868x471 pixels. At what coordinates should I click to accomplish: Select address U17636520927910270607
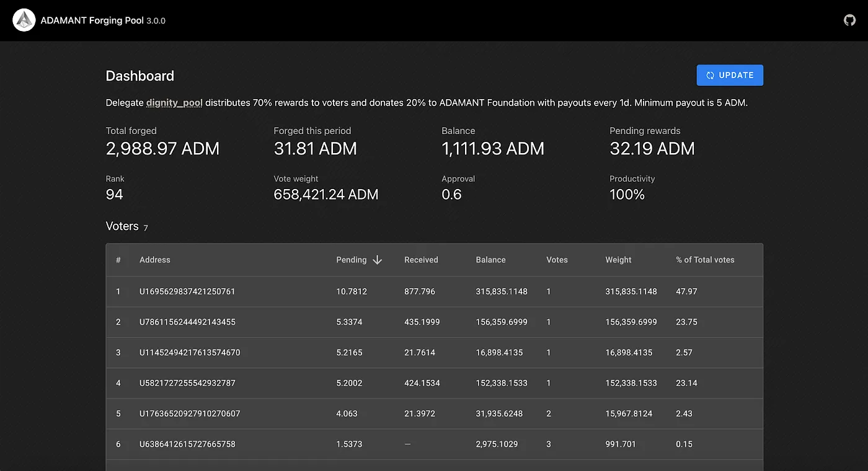click(190, 413)
